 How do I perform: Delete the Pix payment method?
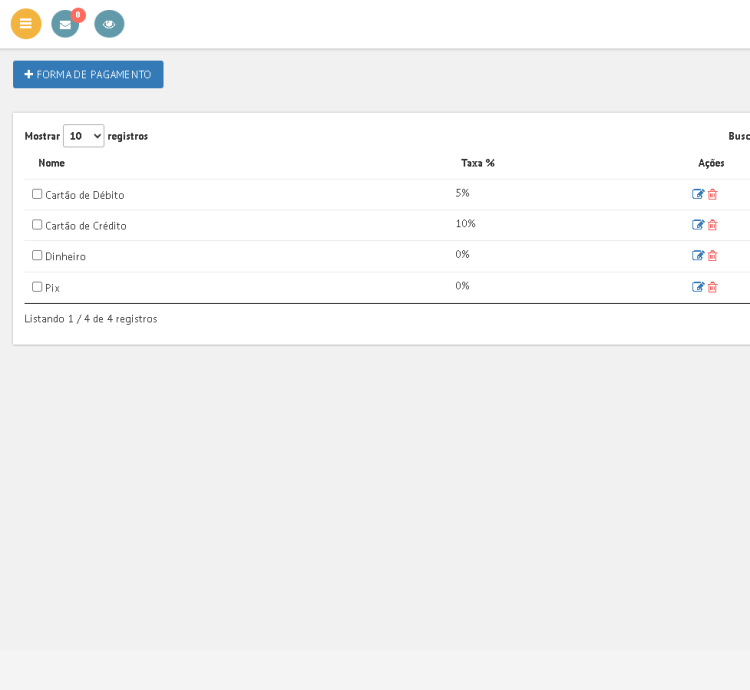tap(713, 287)
